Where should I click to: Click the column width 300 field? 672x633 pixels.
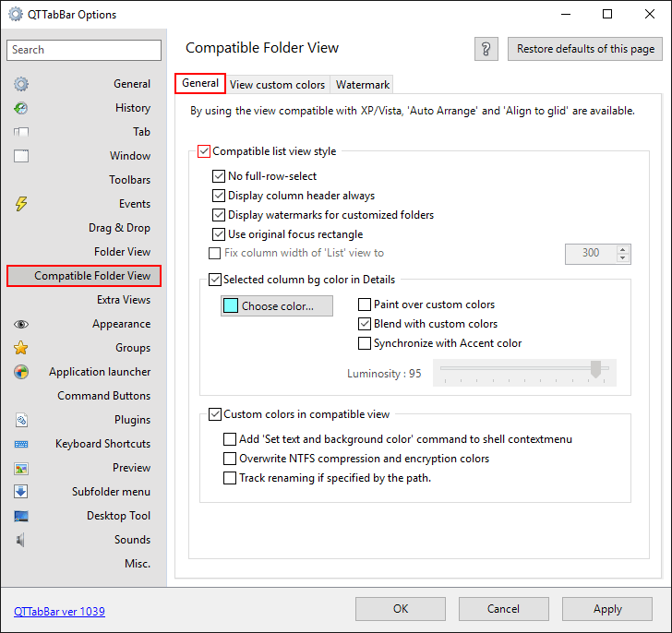click(x=591, y=254)
